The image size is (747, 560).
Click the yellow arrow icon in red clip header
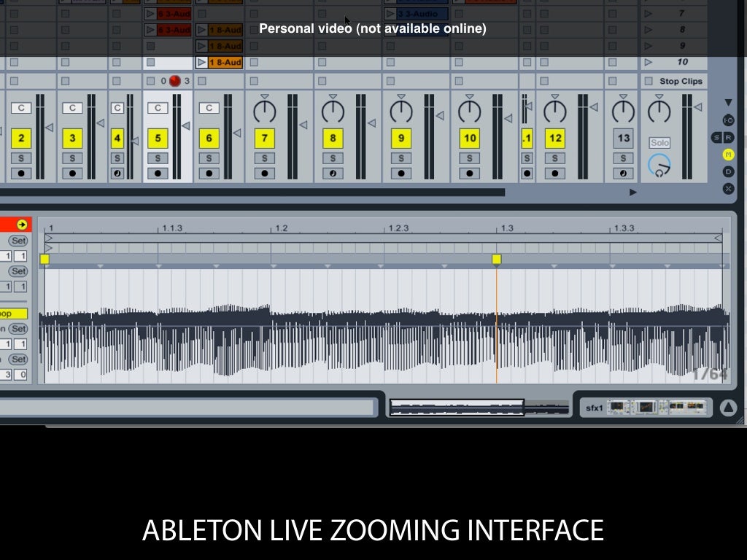tap(22, 225)
